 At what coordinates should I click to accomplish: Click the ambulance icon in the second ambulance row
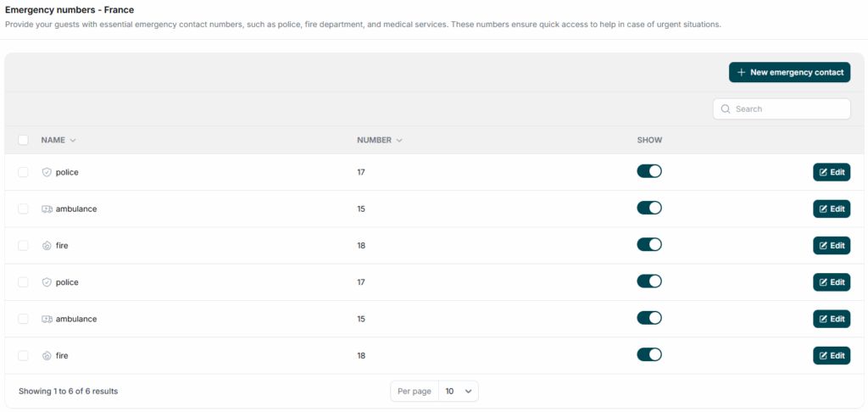click(x=47, y=319)
